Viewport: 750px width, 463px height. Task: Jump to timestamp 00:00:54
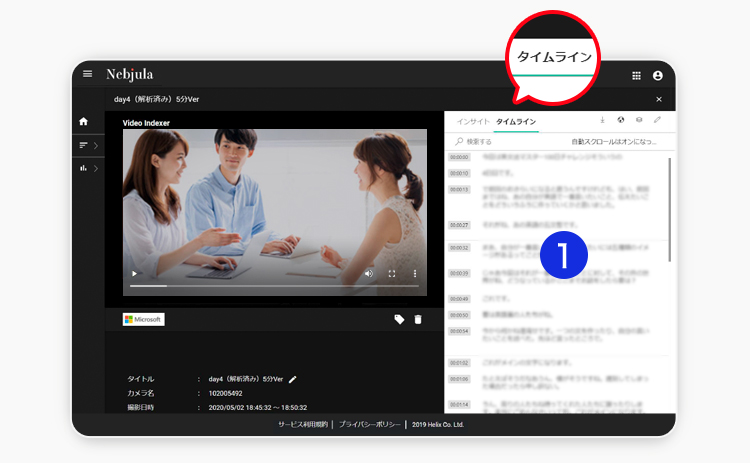tap(459, 331)
